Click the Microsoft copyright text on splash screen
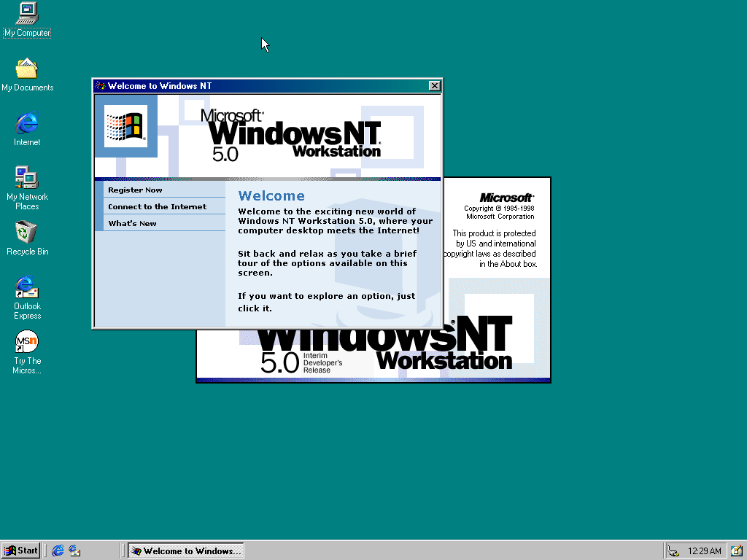Image resolution: width=747 pixels, height=560 pixels. pyautogui.click(x=500, y=212)
